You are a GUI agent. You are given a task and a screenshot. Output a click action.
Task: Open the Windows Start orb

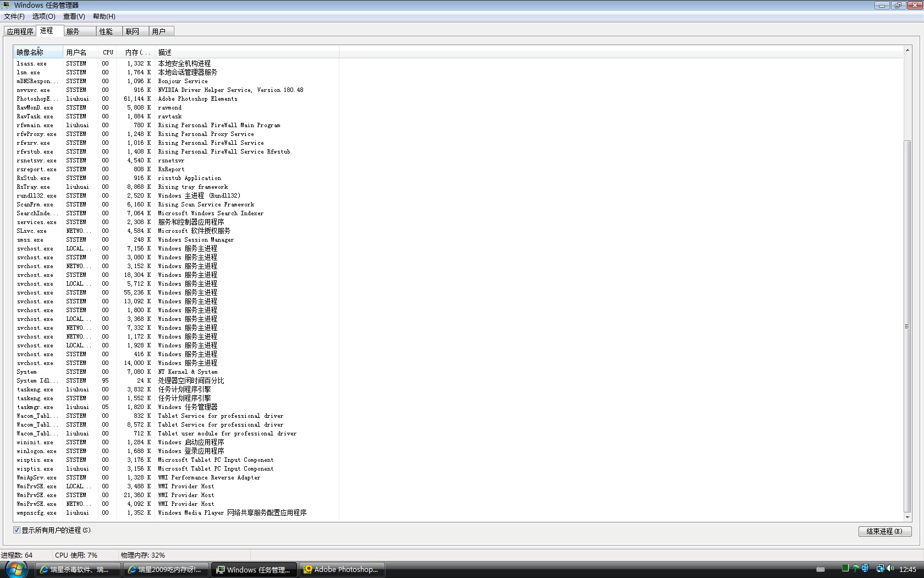[x=16, y=569]
